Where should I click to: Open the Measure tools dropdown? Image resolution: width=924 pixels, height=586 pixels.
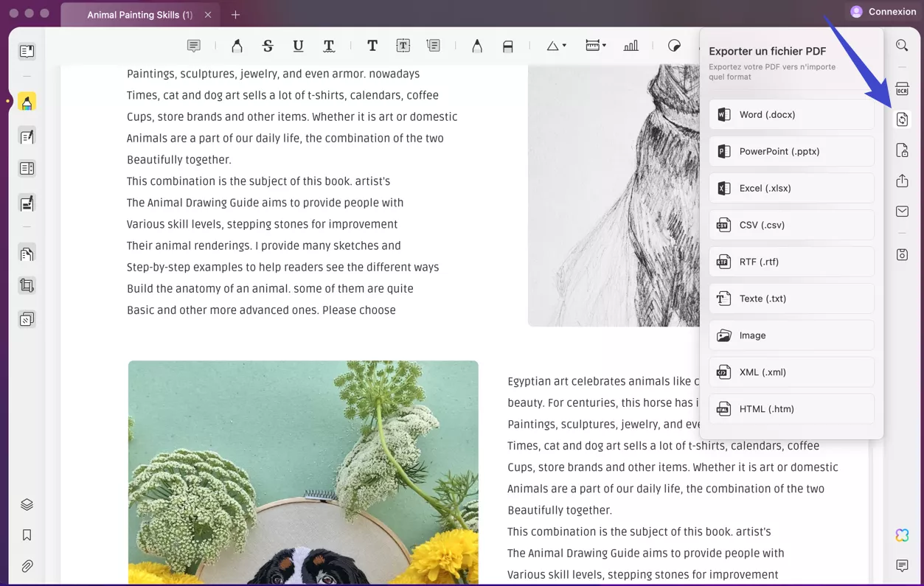pos(595,46)
